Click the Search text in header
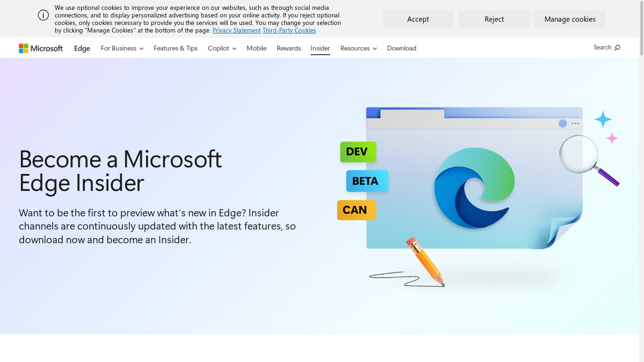The height and width of the screenshot is (362, 644). pyautogui.click(x=603, y=47)
